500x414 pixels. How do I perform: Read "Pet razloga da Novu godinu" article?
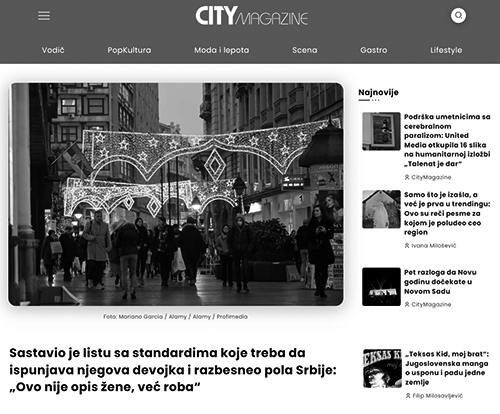(x=440, y=282)
